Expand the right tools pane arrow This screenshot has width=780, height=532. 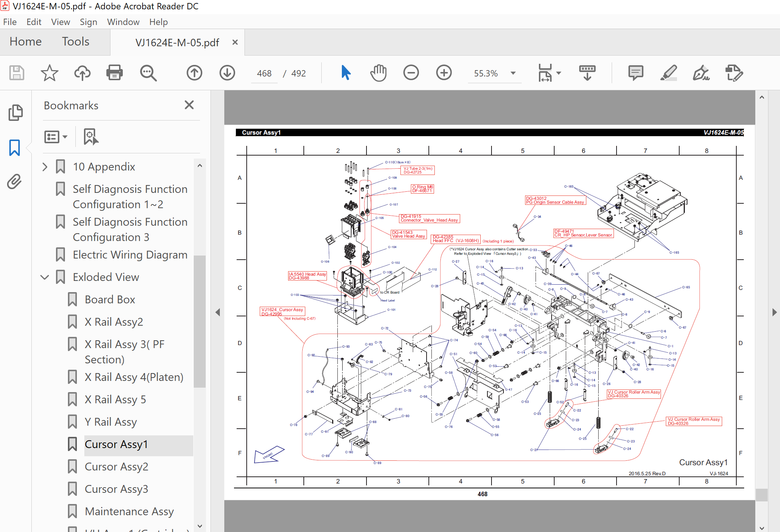pos(774,312)
